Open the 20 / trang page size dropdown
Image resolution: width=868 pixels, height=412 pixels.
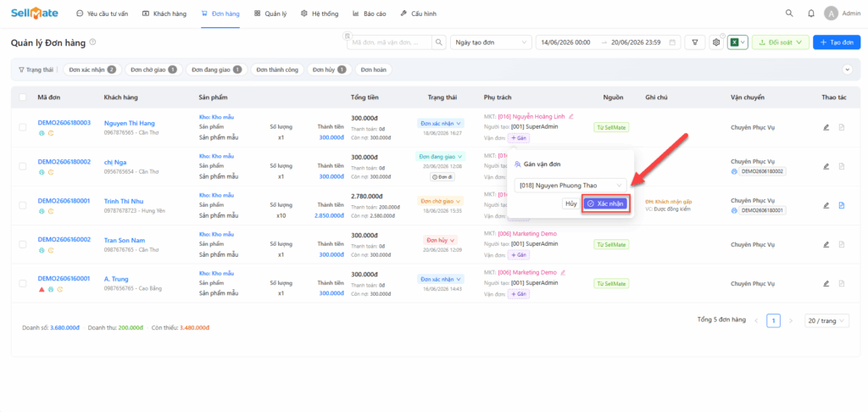click(826, 320)
